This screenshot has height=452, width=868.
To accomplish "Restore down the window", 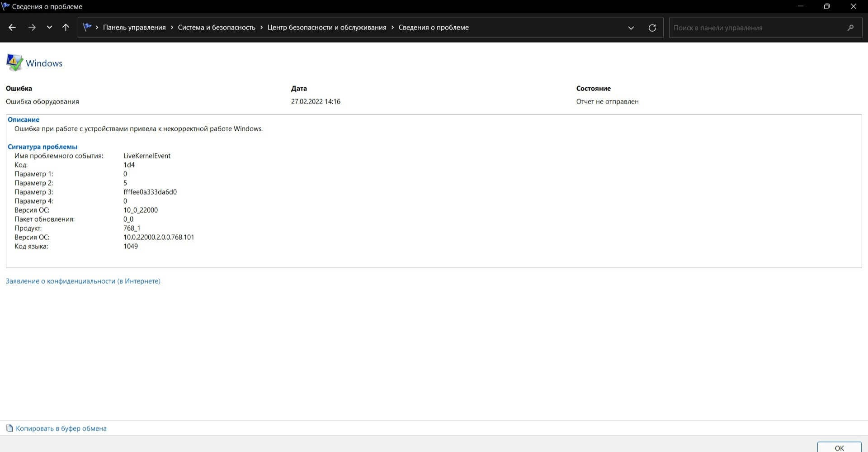I will [826, 6].
